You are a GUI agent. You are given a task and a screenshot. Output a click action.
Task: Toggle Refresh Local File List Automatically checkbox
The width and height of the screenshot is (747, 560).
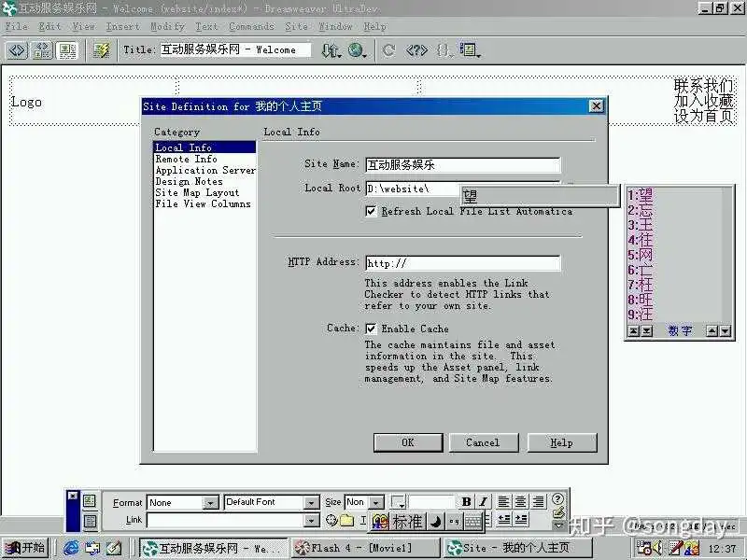[371, 211]
